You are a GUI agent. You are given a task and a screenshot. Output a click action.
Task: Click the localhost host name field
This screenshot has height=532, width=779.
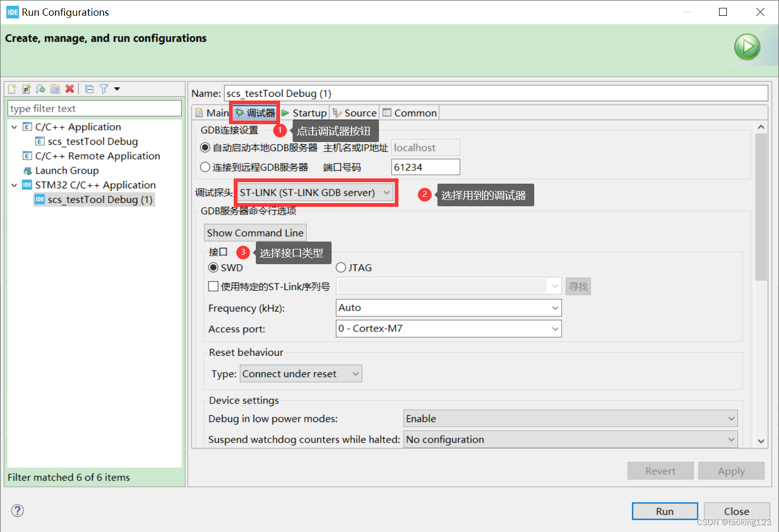click(x=426, y=148)
